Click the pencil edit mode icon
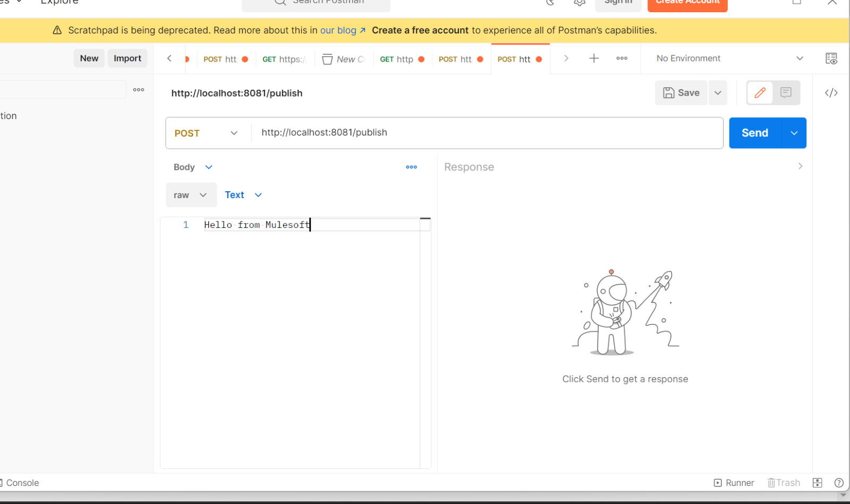This screenshot has height=504, width=850. pyautogui.click(x=760, y=93)
